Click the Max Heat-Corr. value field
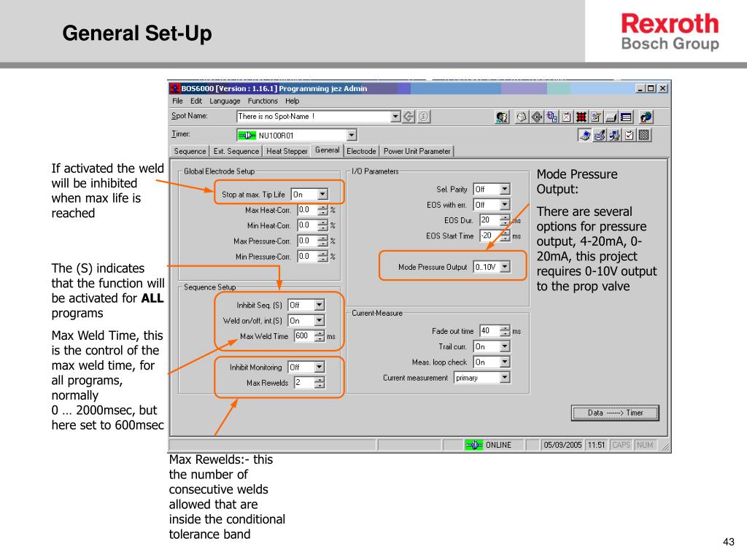747x560 pixels. pyautogui.click(x=308, y=209)
